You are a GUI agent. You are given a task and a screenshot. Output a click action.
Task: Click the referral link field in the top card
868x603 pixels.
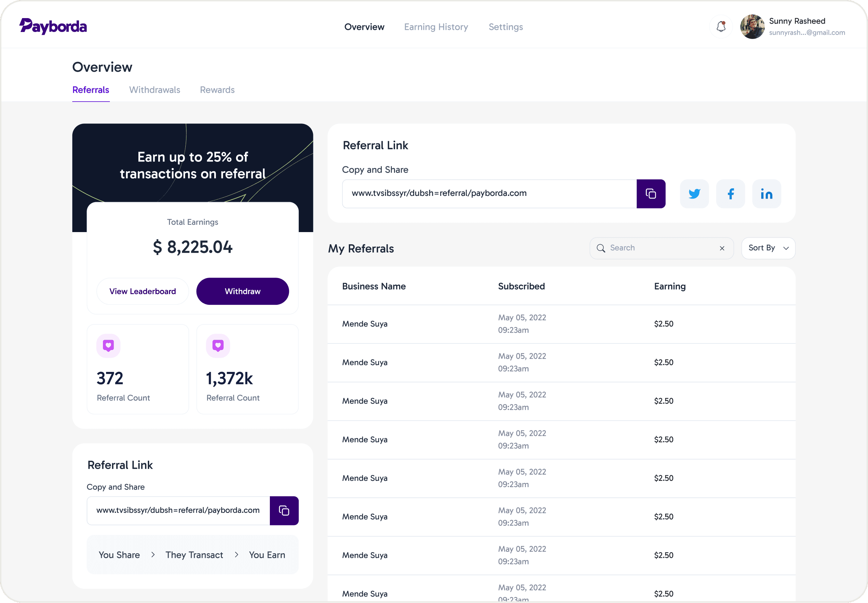click(489, 194)
